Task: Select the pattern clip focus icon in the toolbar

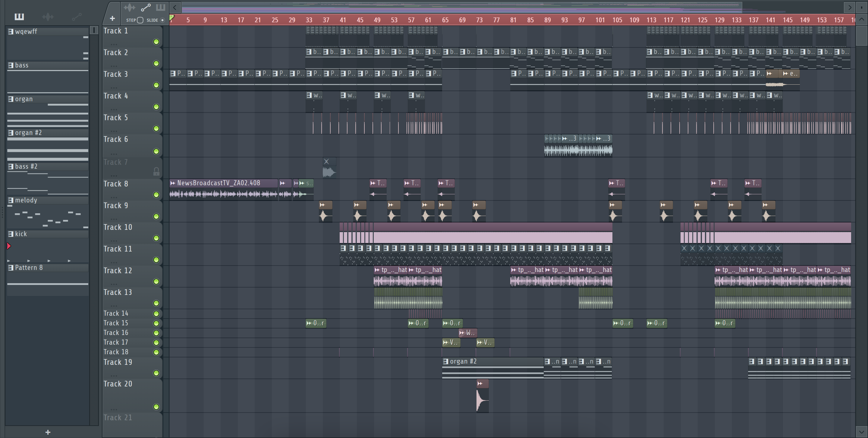Action: (x=160, y=8)
